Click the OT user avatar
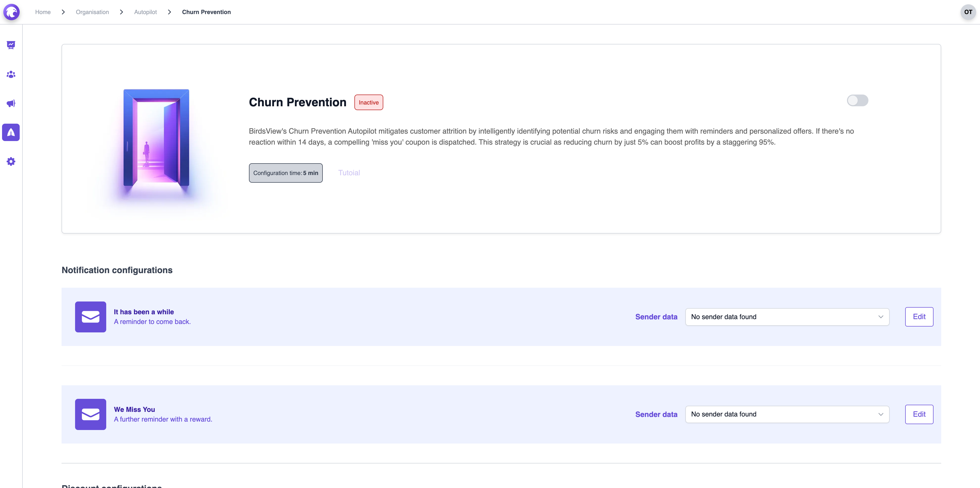Viewport: 980px width, 488px height. click(968, 12)
